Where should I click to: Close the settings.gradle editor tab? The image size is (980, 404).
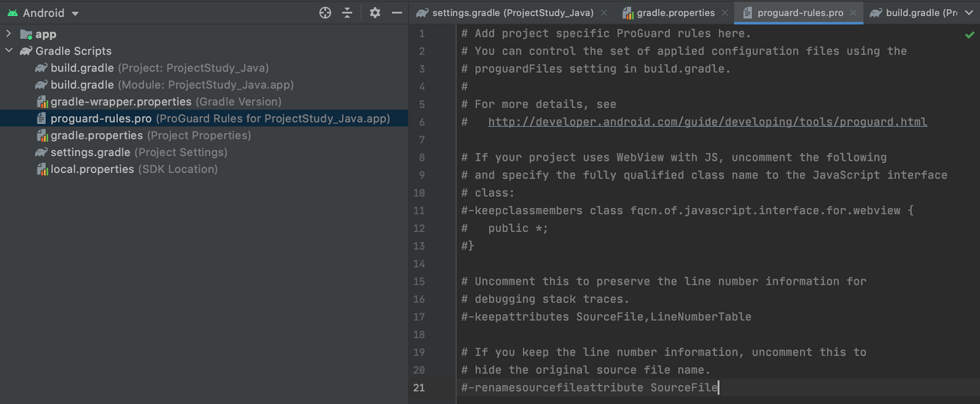click(604, 13)
